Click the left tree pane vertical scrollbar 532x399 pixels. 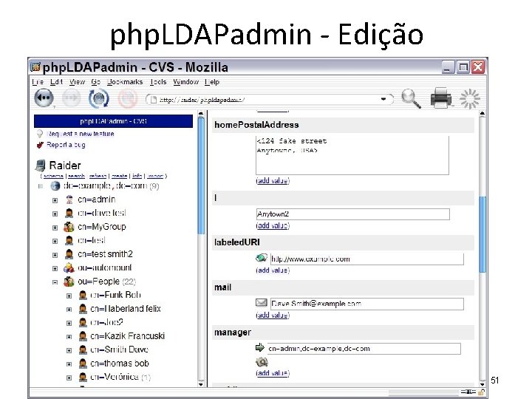click(x=201, y=249)
